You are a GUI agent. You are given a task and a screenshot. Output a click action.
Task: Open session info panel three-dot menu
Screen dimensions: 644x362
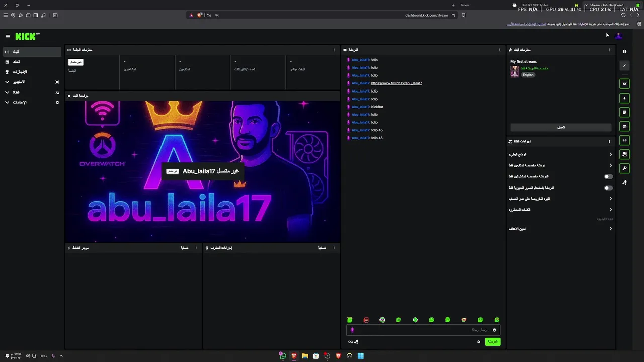tap(334, 50)
